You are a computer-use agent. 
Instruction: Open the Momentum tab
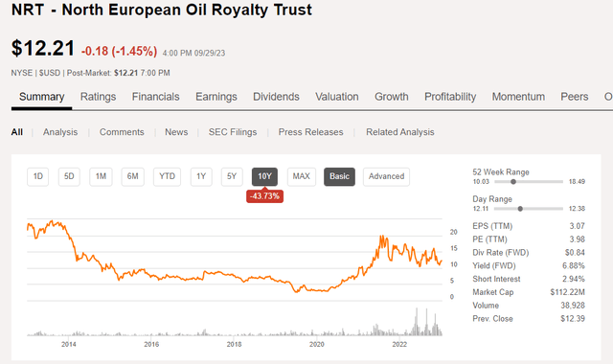518,97
